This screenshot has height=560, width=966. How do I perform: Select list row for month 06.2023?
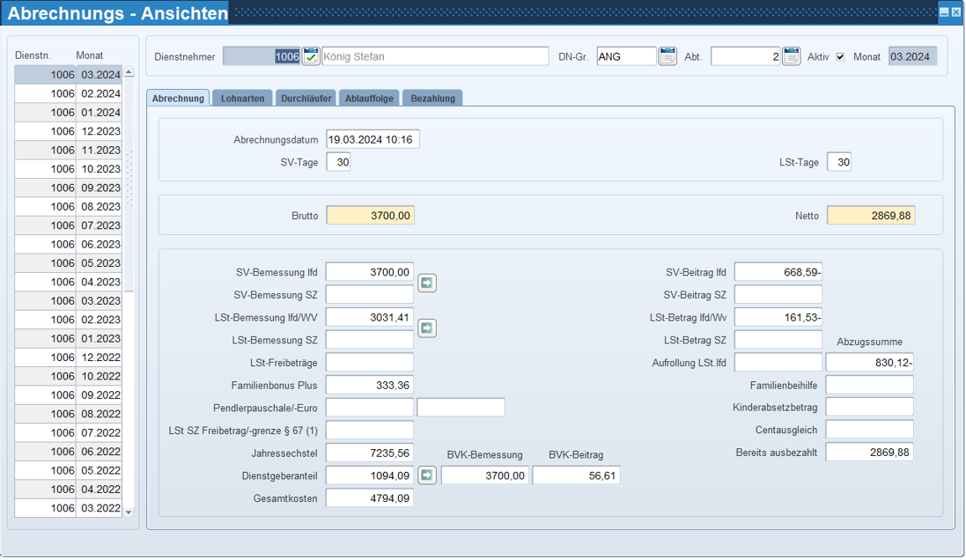68,244
